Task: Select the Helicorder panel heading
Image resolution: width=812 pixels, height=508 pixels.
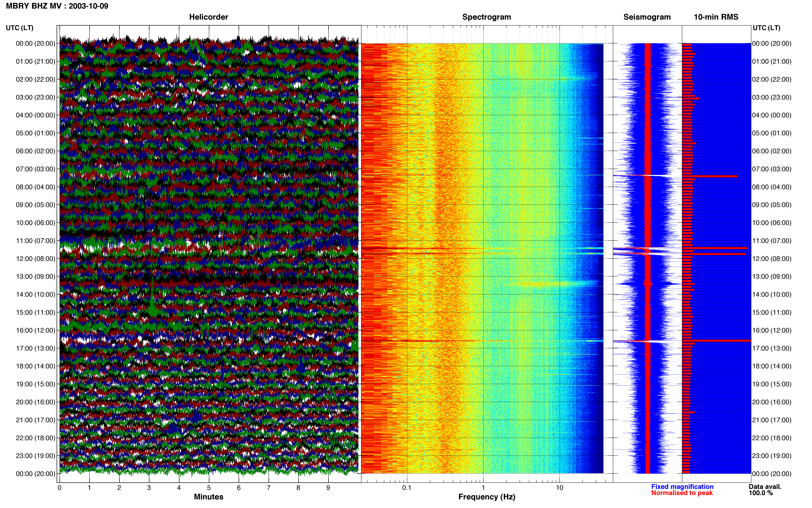Action: coord(209,17)
